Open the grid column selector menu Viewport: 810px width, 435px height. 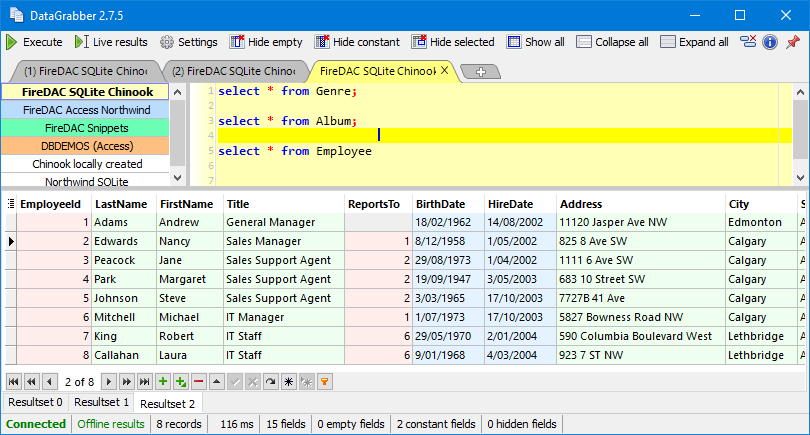tap(11, 204)
